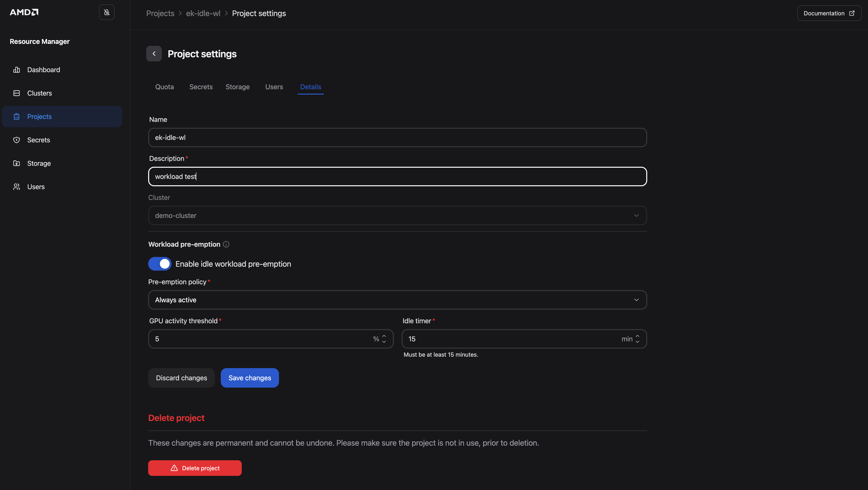This screenshot has height=490, width=868.
Task: Increase GPU activity threshold with up arrow
Action: 384,336
